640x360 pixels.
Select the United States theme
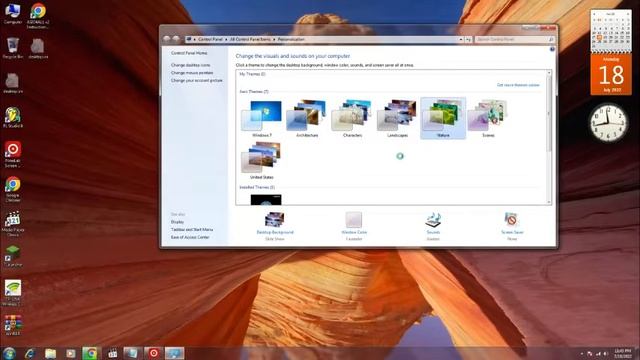tap(262, 160)
